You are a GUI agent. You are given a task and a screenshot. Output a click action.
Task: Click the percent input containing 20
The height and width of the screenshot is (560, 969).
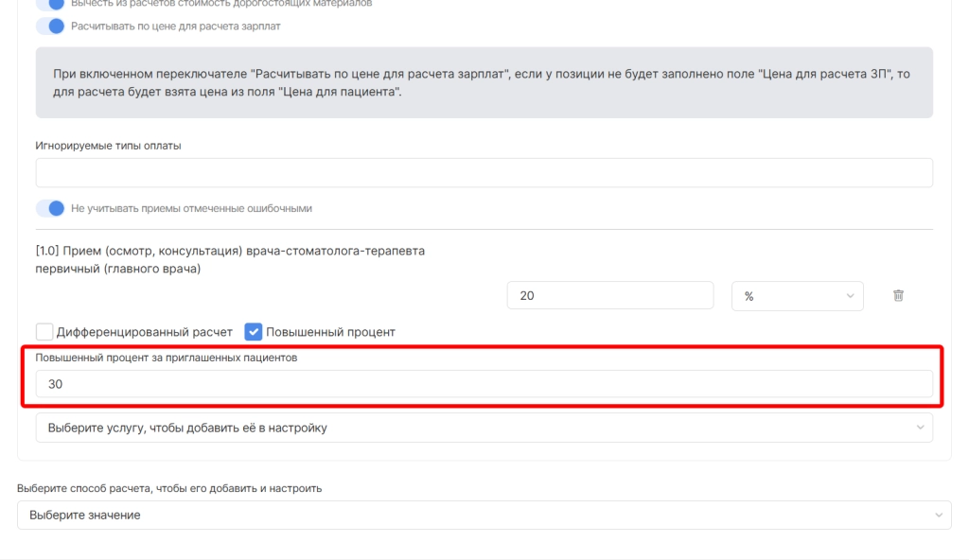tap(609, 296)
